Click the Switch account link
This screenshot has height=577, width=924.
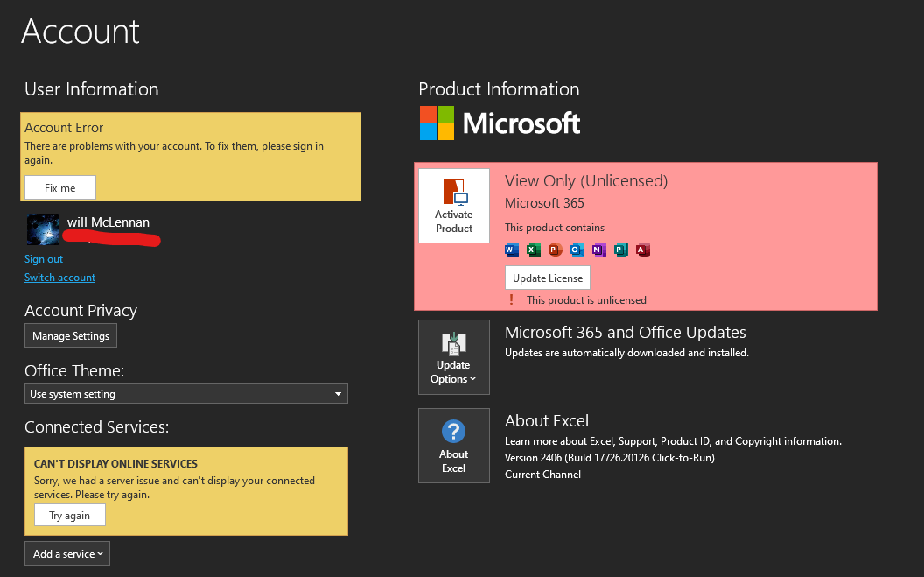(x=59, y=278)
